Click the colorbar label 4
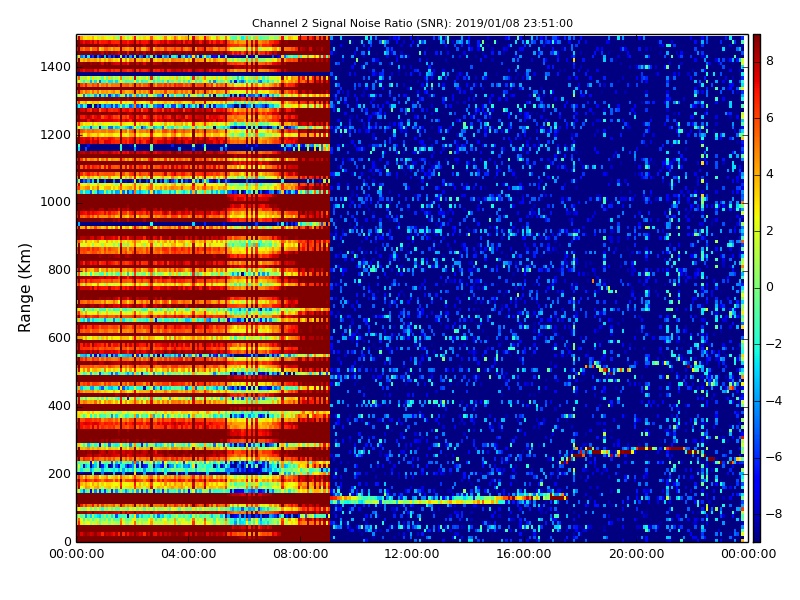The image size is (800, 600). pos(770,174)
